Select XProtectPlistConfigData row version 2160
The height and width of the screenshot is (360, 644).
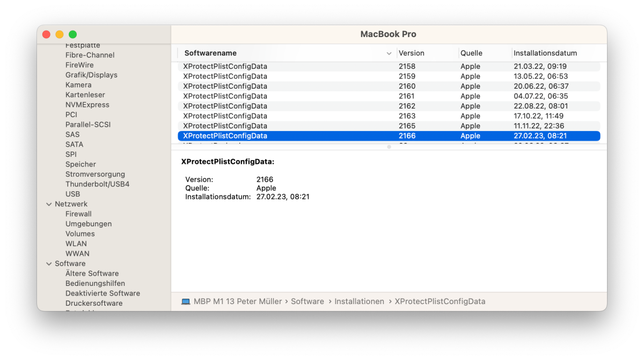[x=389, y=87]
